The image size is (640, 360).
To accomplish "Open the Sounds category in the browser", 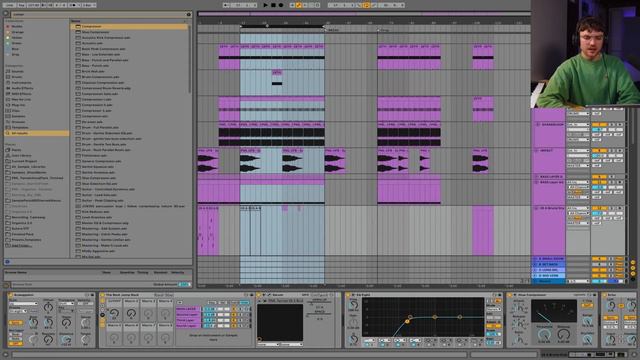I will coord(17,71).
